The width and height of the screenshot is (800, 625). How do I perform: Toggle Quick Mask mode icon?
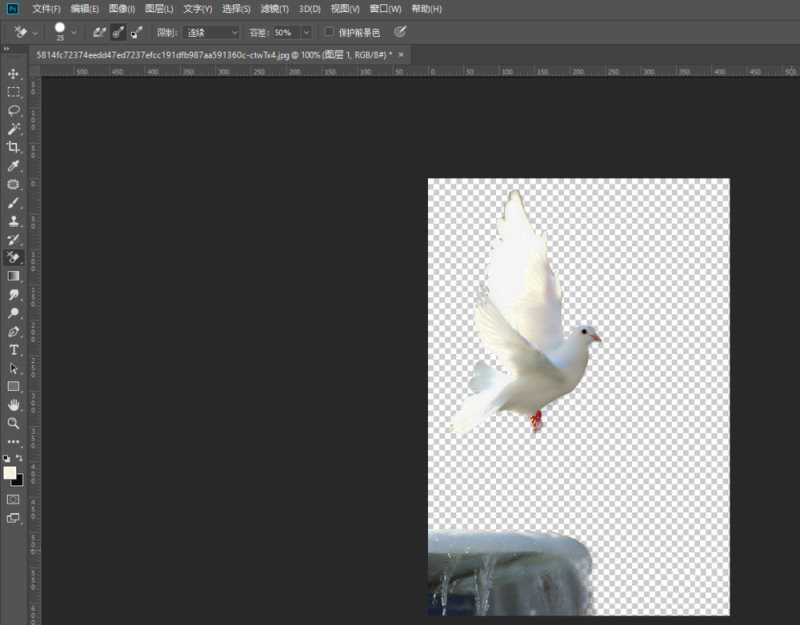pos(14,498)
